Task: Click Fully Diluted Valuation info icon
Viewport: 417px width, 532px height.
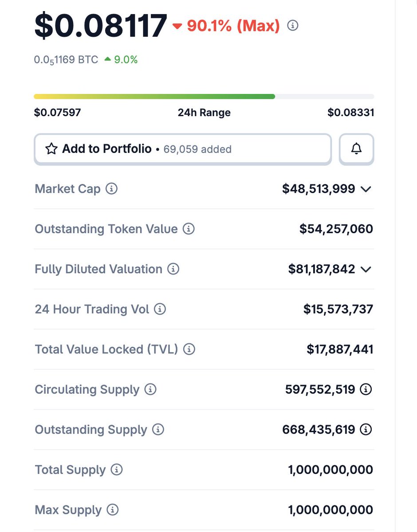Action: coord(173,269)
